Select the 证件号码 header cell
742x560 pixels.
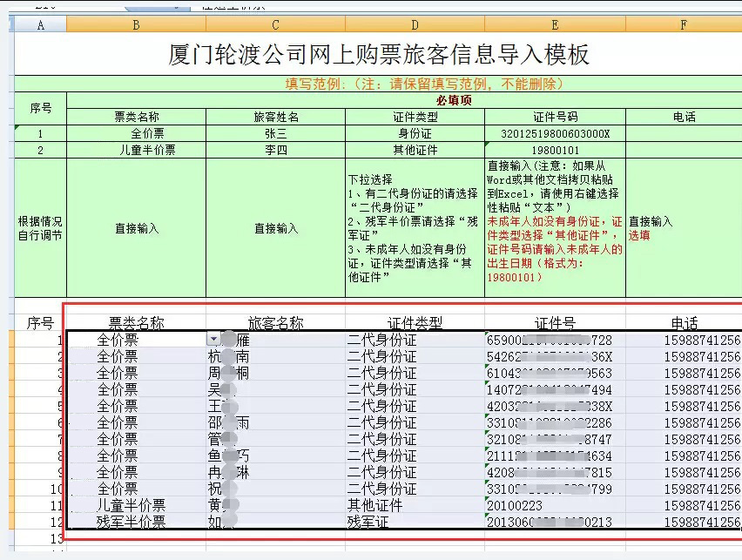coord(555,117)
